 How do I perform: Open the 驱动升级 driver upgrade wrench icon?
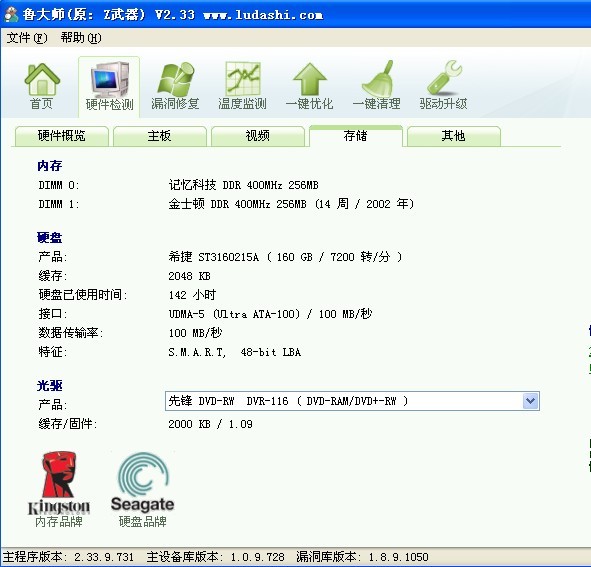pyautogui.click(x=444, y=86)
